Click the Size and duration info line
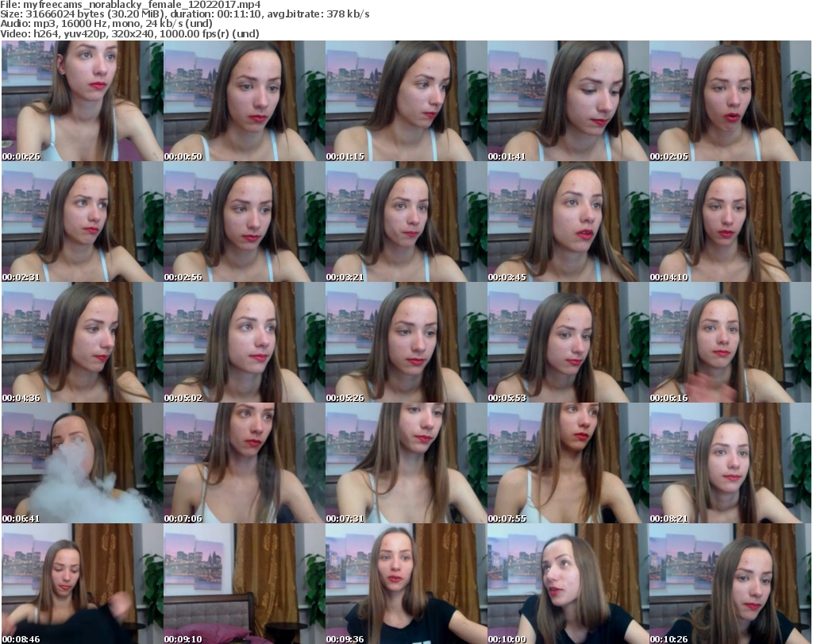 185,14
